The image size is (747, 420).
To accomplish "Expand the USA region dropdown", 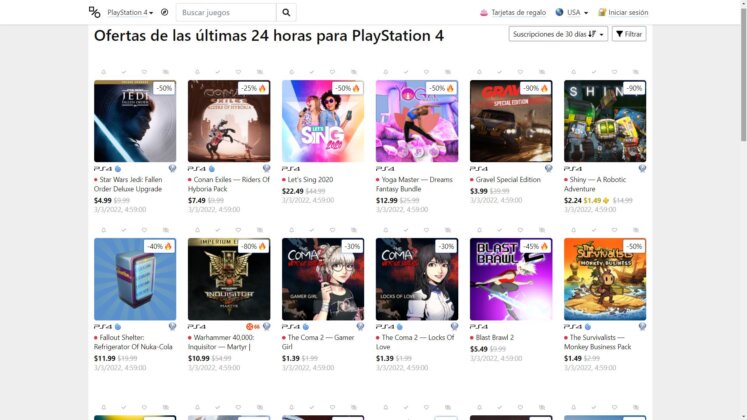I will [x=572, y=12].
